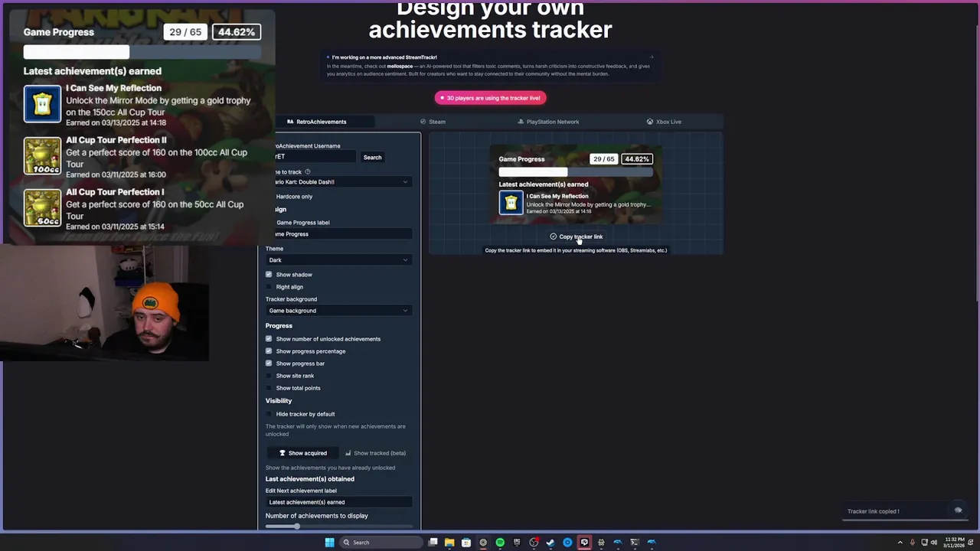The height and width of the screenshot is (551, 980).
Task: Click the help icon beside Game to track
Action: pyautogui.click(x=308, y=172)
